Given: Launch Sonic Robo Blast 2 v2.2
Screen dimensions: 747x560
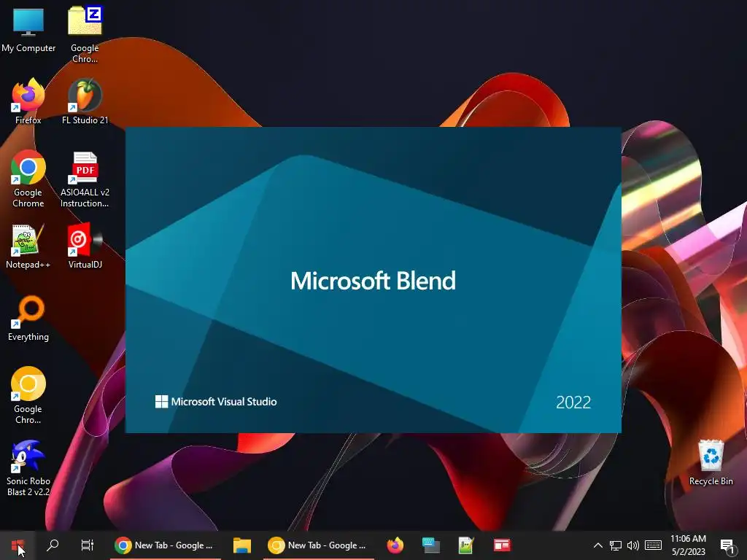Looking at the screenshot, I should coord(28,468).
